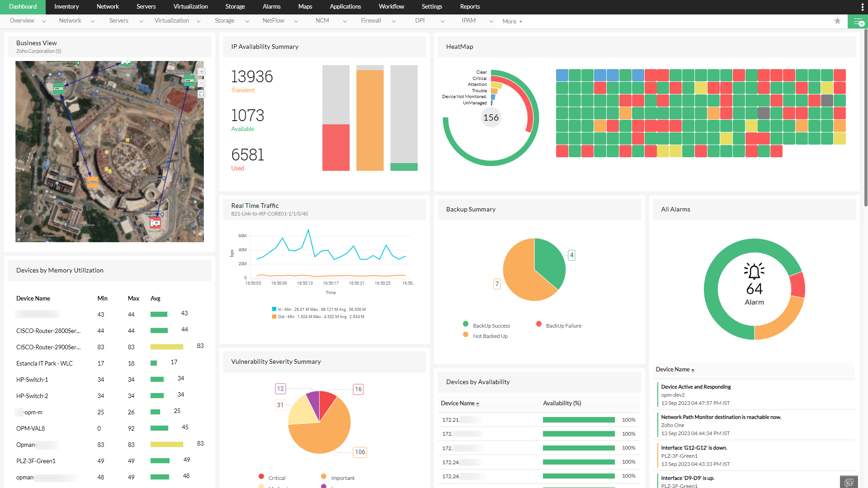The image size is (868, 488).
Task: Click the star icon to favorite this dashboard
Action: click(x=837, y=21)
